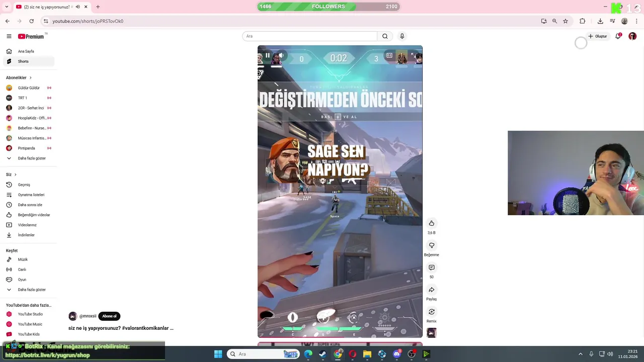Viewport: 644px width, 362px height.
Task: Pause the Shorts video
Action: [x=268, y=55]
